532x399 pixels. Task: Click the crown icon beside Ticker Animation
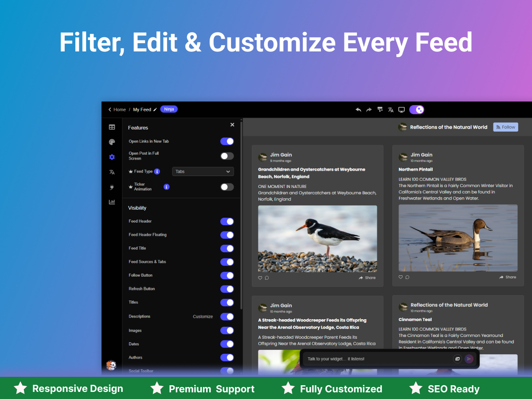point(131,187)
